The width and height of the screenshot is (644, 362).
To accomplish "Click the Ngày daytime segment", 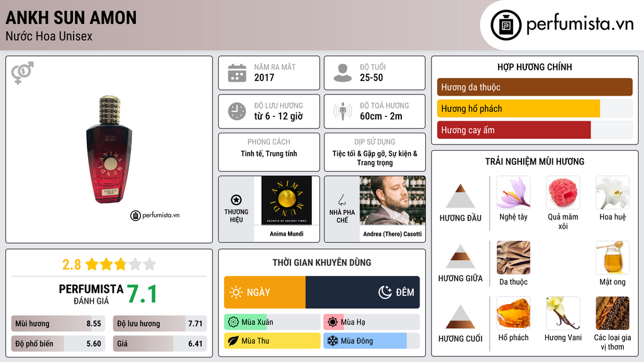I will click(265, 292).
